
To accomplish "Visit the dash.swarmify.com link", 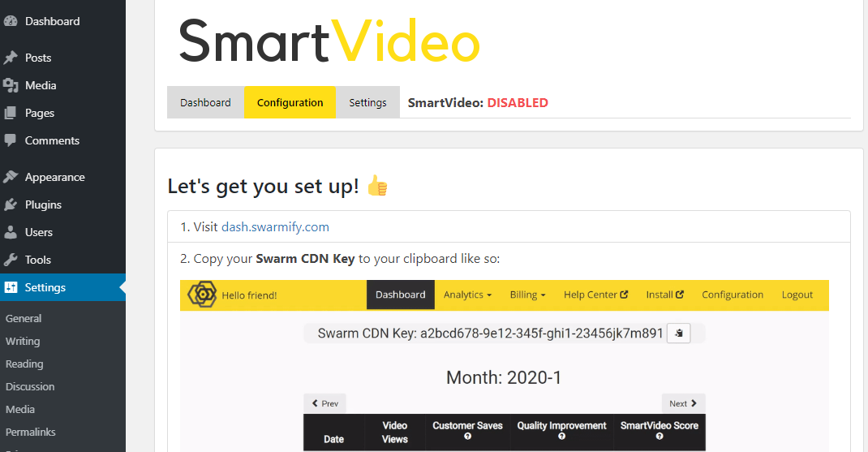I will [275, 227].
